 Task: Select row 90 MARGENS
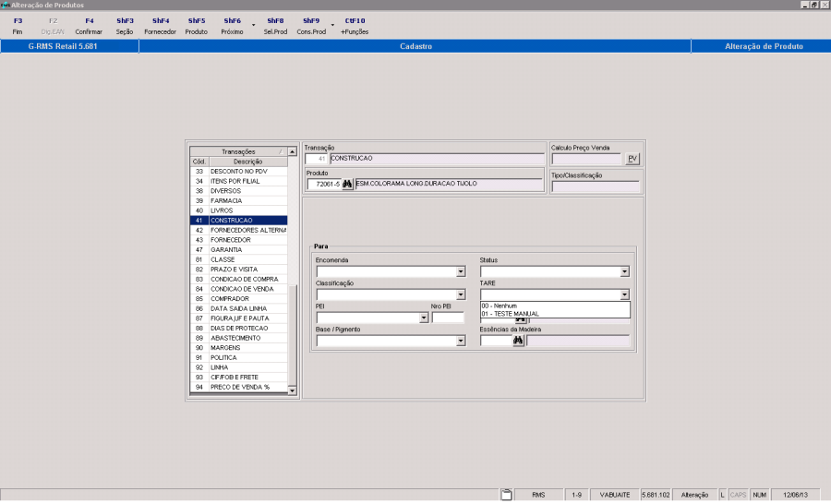238,348
